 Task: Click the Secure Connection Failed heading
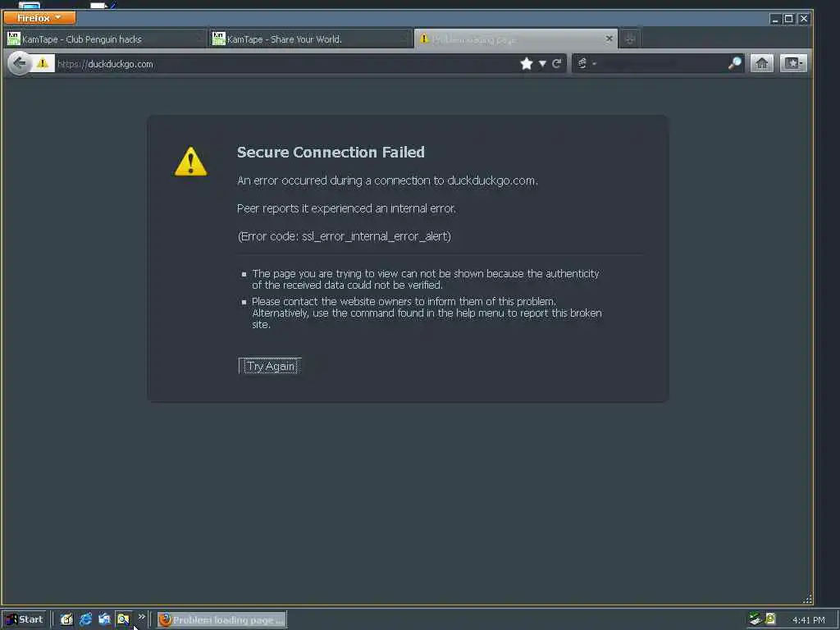pos(331,152)
